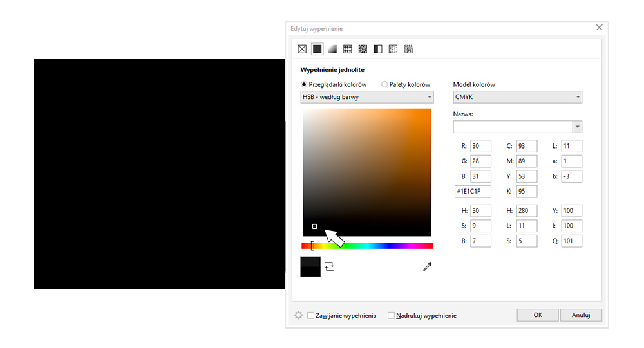The image size is (644, 348).
Task: Open the Nazwa color name dropdown
Action: [x=577, y=127]
